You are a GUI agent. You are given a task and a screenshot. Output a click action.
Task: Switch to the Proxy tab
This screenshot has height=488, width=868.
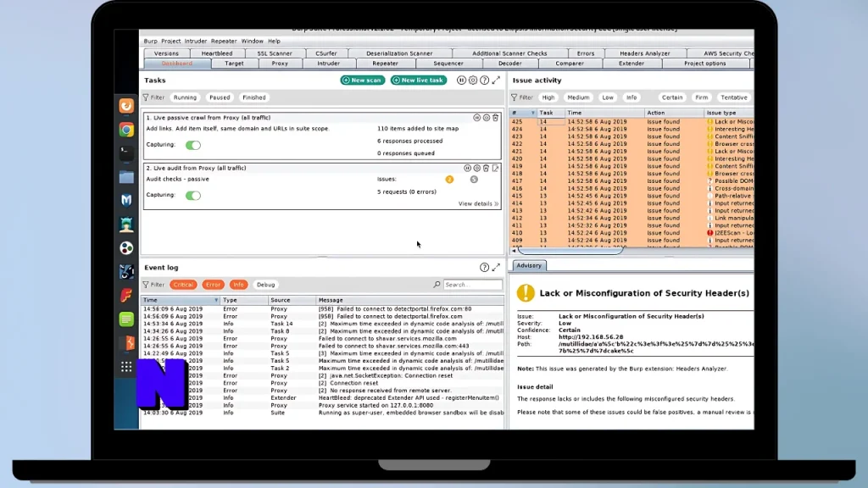coord(280,64)
